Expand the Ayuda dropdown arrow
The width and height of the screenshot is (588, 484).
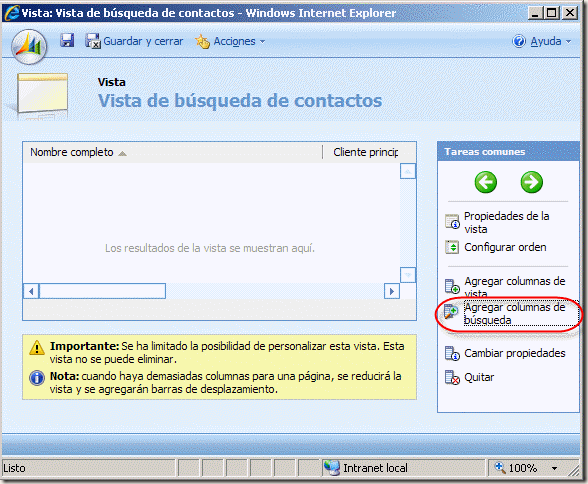click(568, 41)
